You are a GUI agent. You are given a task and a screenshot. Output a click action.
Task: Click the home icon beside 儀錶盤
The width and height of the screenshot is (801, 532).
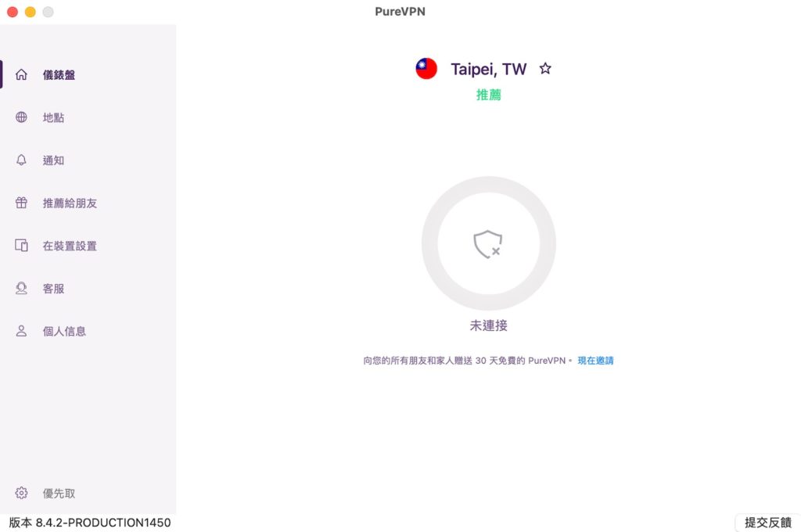tap(21, 74)
